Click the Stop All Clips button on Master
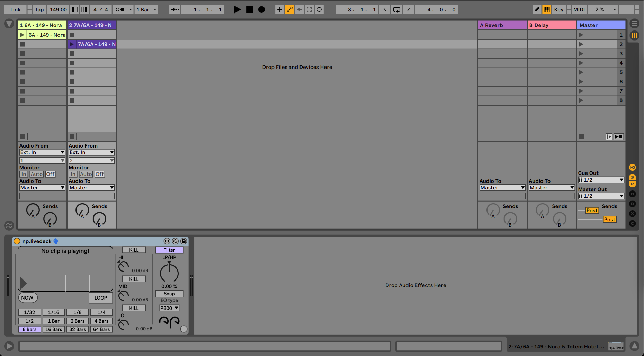The width and height of the screenshot is (644, 356). point(581,136)
